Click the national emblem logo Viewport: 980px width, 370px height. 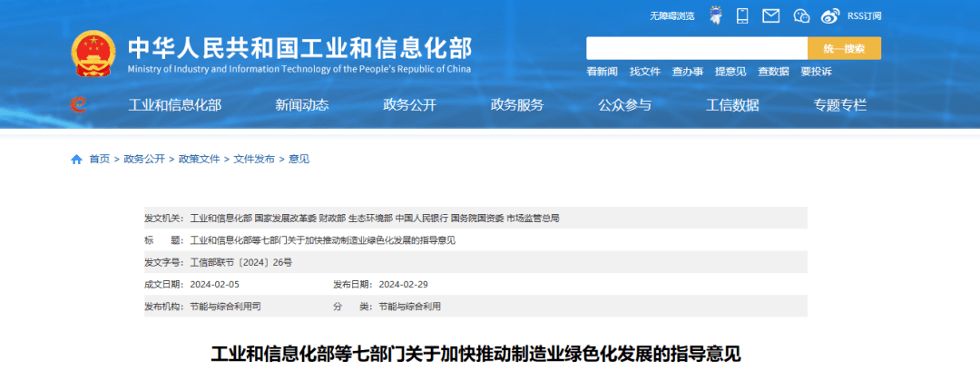coord(94,54)
